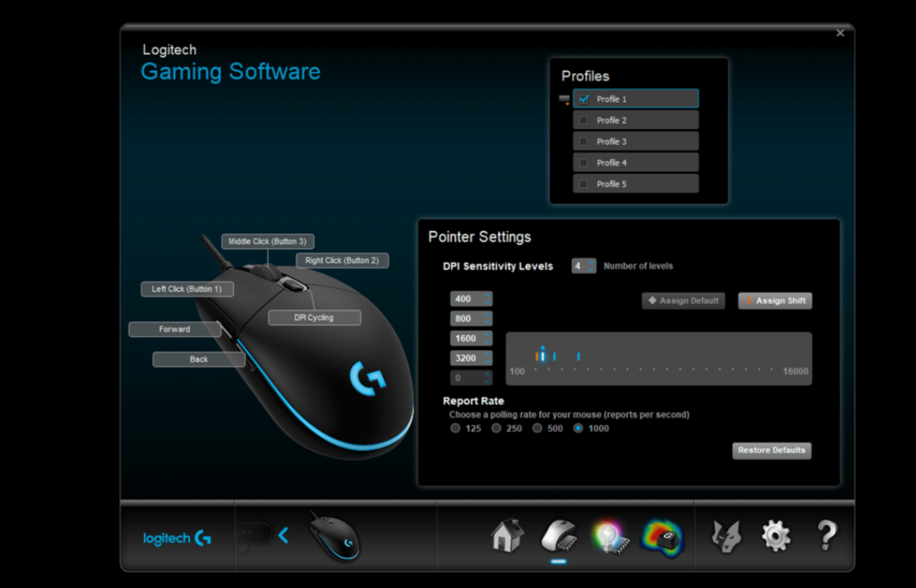Viewport: 916px width, 588px height.
Task: Select the 1000 report rate option
Action: (x=578, y=428)
